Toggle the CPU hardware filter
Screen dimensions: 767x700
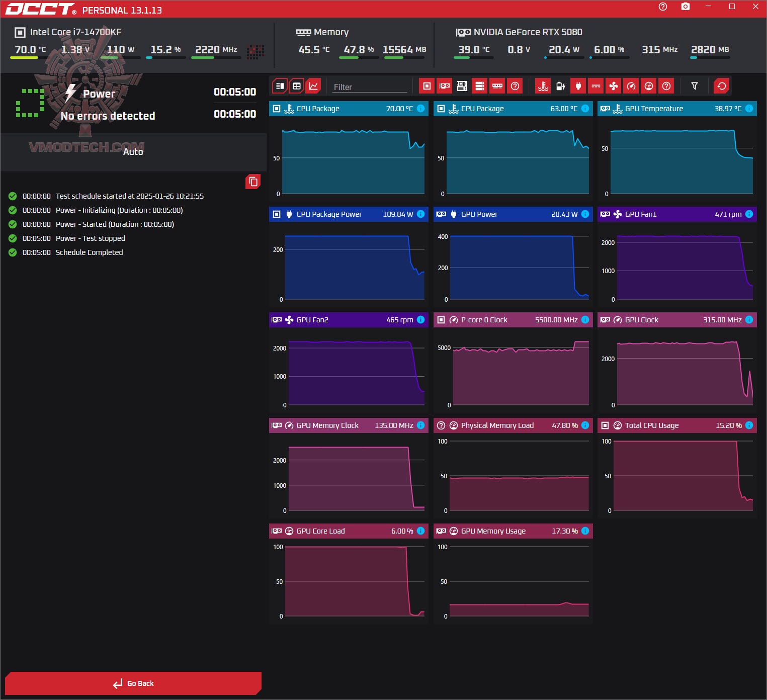pos(427,86)
